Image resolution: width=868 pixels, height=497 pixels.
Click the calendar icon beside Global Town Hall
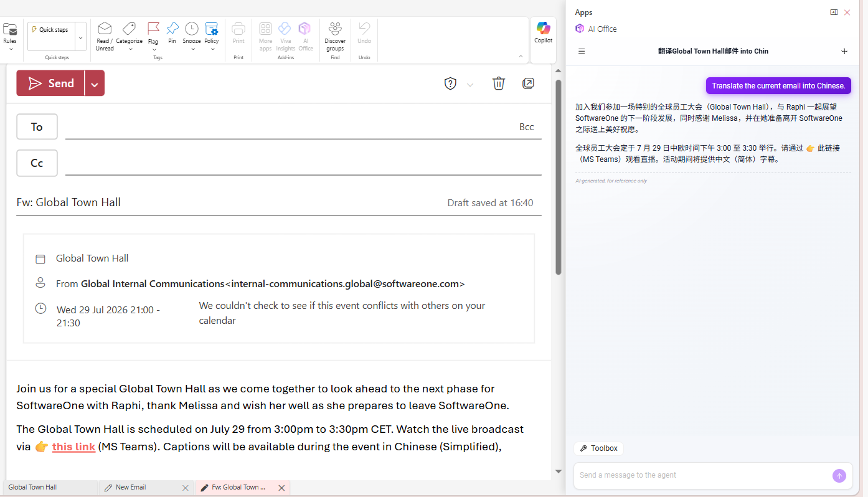click(40, 259)
